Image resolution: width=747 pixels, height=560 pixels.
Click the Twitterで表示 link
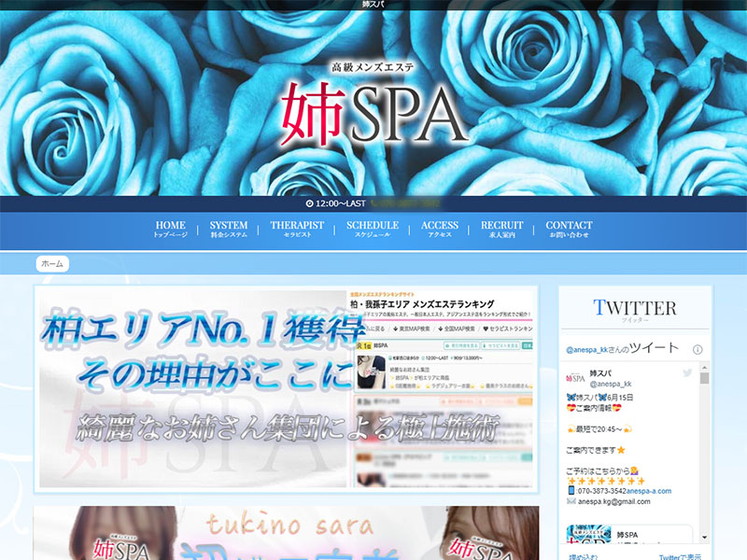[x=681, y=557]
